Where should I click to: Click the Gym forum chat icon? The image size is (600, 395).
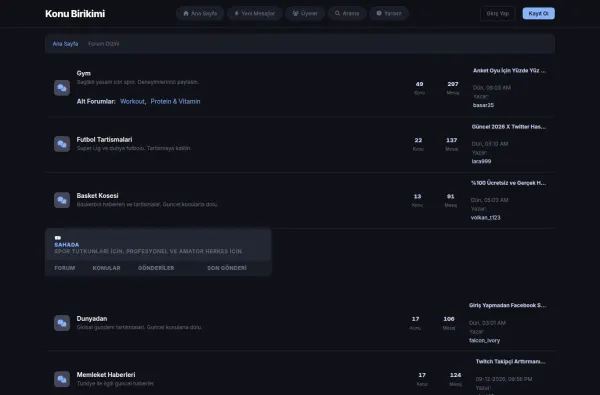point(62,88)
